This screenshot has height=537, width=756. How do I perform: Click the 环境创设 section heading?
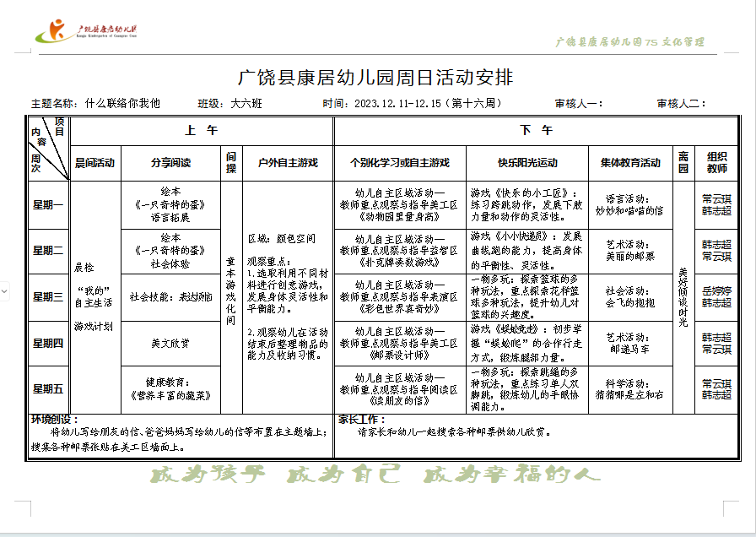pos(54,420)
